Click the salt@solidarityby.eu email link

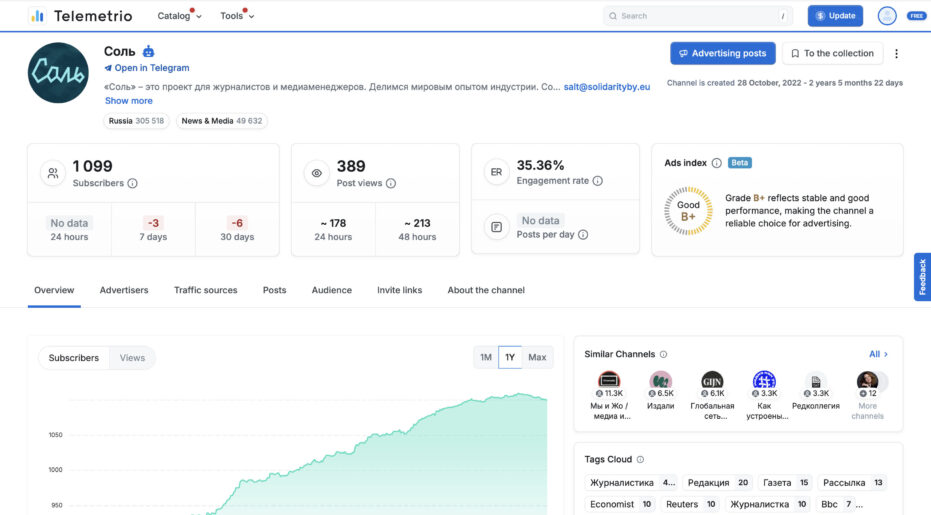[x=607, y=87]
